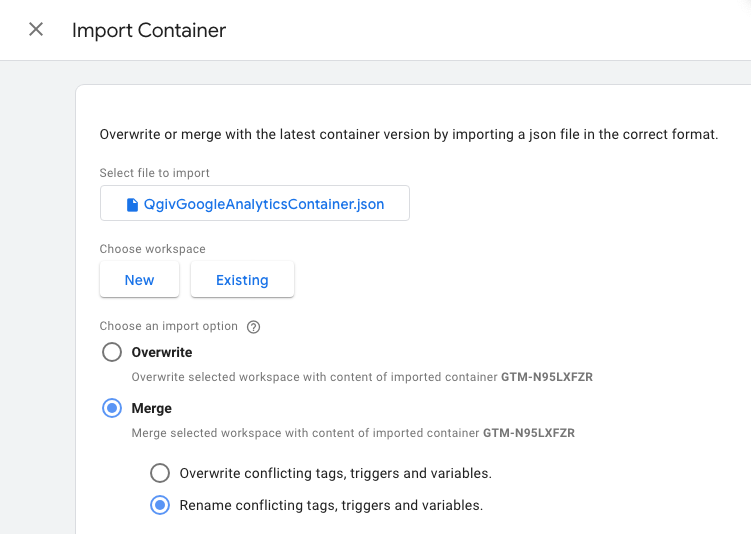Viewport: 751px width, 534px height.
Task: Choose the Existing workspace button
Action: [242, 279]
